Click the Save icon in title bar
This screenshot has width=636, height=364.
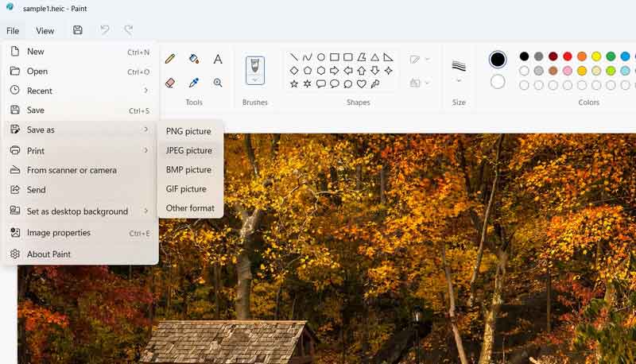[x=77, y=30]
